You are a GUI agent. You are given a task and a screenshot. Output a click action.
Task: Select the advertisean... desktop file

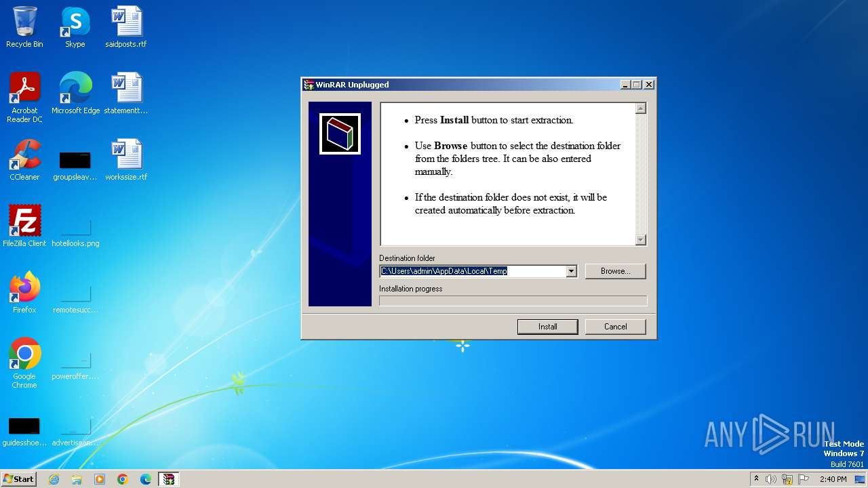(75, 432)
